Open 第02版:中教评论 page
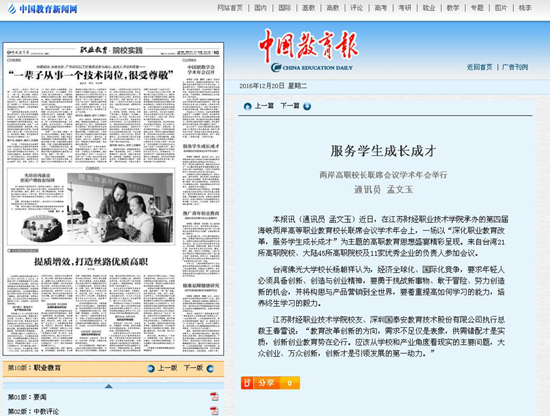 33,411
